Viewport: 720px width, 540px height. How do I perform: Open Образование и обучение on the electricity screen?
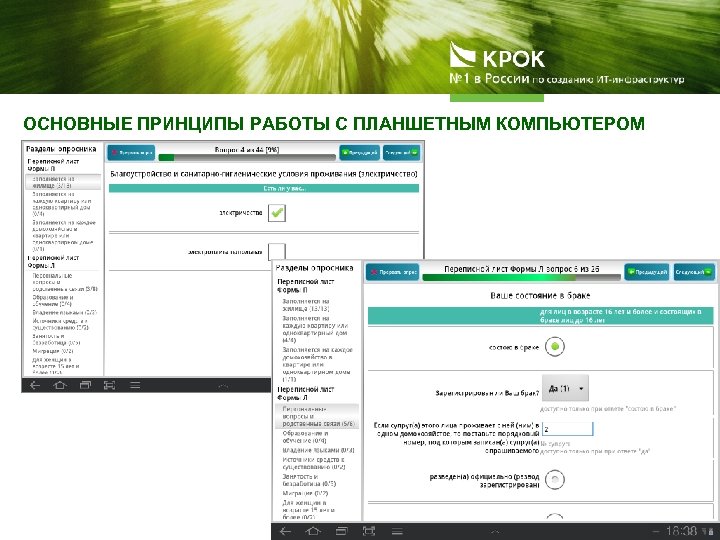(x=54, y=300)
